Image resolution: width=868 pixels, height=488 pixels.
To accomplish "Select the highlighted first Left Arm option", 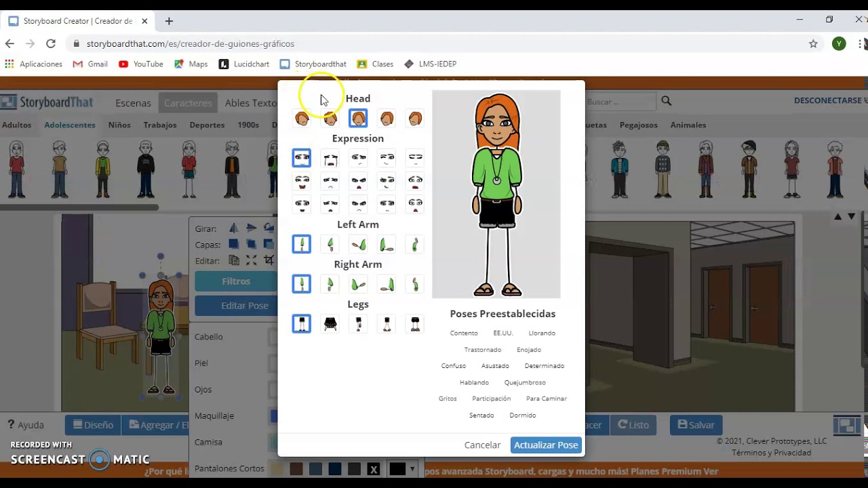I will 302,244.
